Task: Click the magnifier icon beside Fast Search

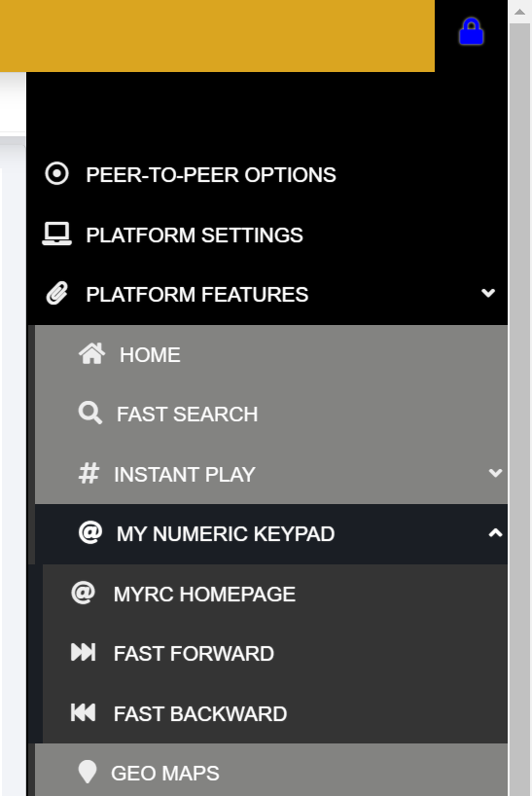Action: pos(90,413)
